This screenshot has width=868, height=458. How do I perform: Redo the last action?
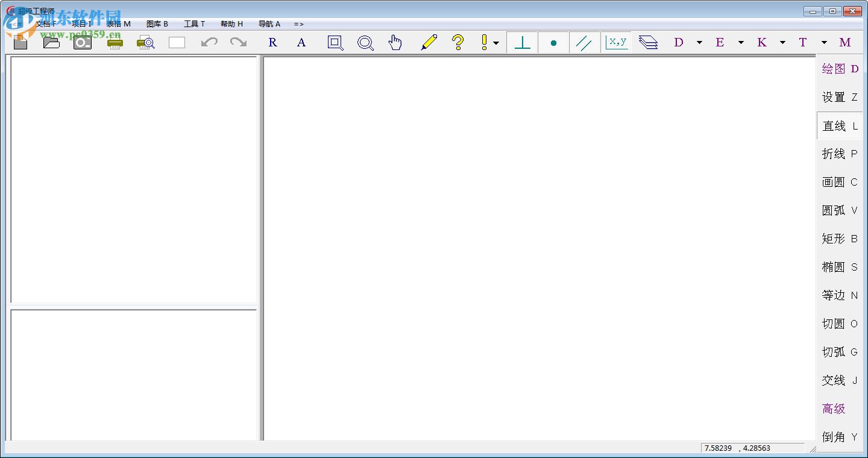[239, 42]
